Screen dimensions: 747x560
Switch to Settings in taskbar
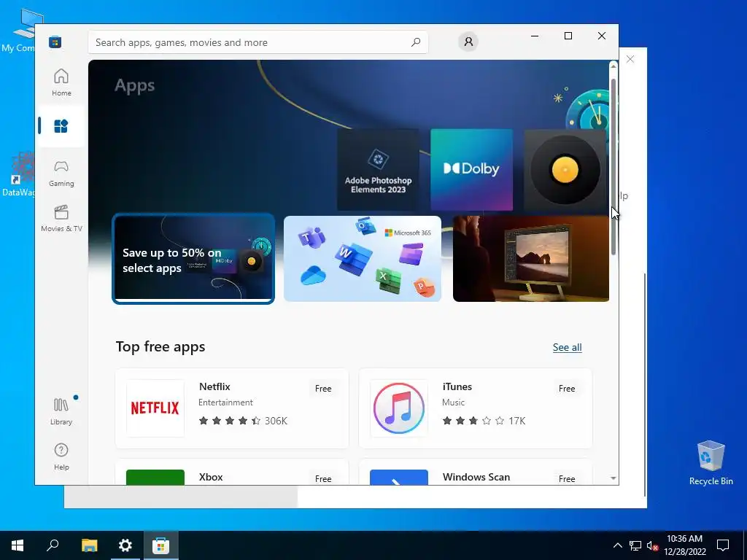coord(125,545)
